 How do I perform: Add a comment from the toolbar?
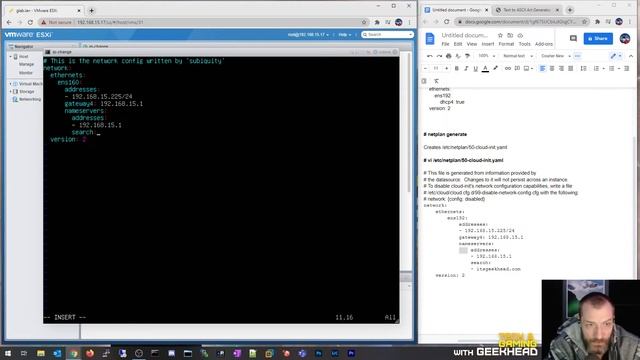point(517,69)
